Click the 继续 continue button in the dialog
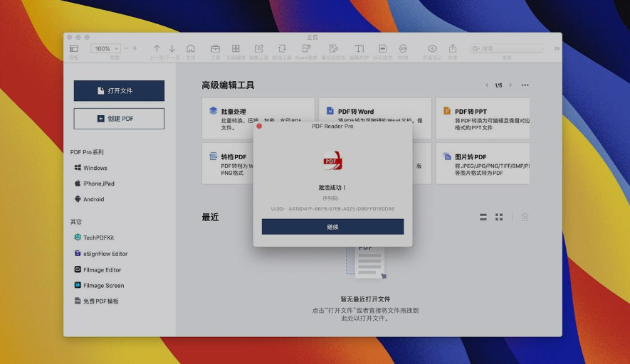This screenshot has width=630, height=364. pos(332,227)
